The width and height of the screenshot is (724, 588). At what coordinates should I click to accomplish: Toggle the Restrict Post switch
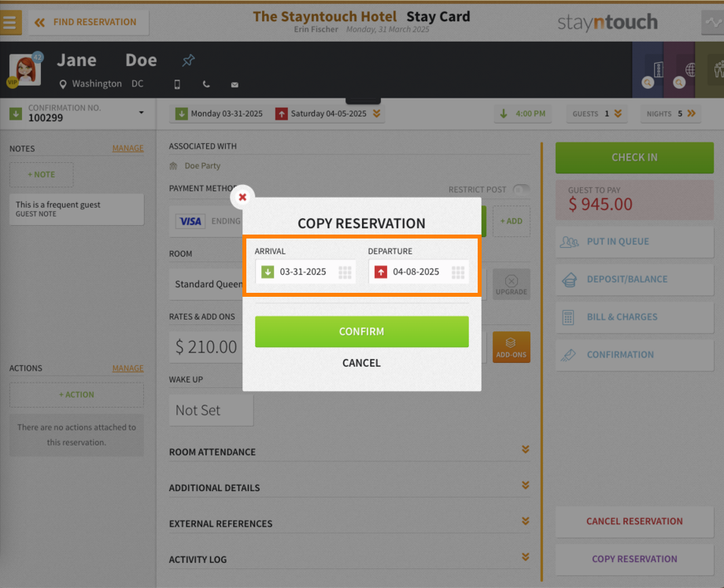(x=521, y=190)
